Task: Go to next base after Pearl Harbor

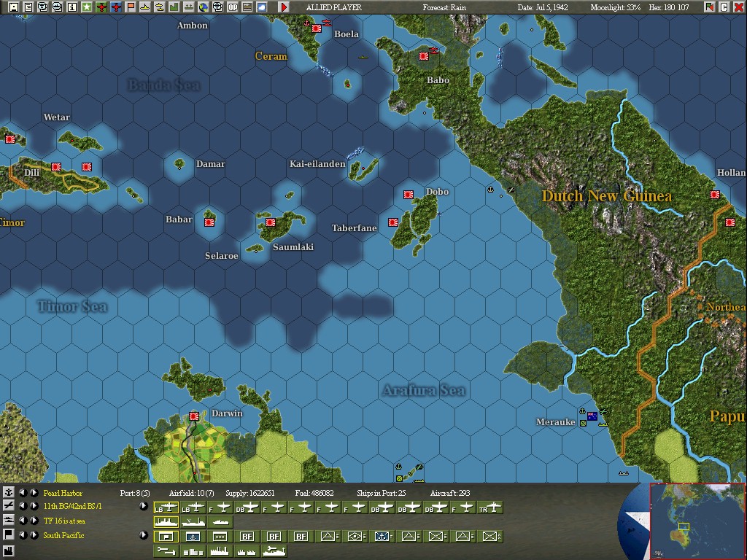Action: [x=34, y=493]
